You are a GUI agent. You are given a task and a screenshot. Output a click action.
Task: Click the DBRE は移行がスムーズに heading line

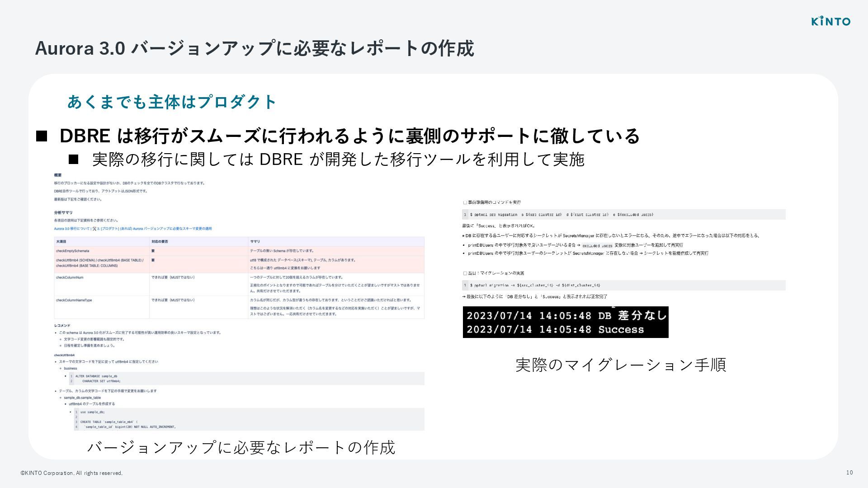click(349, 136)
